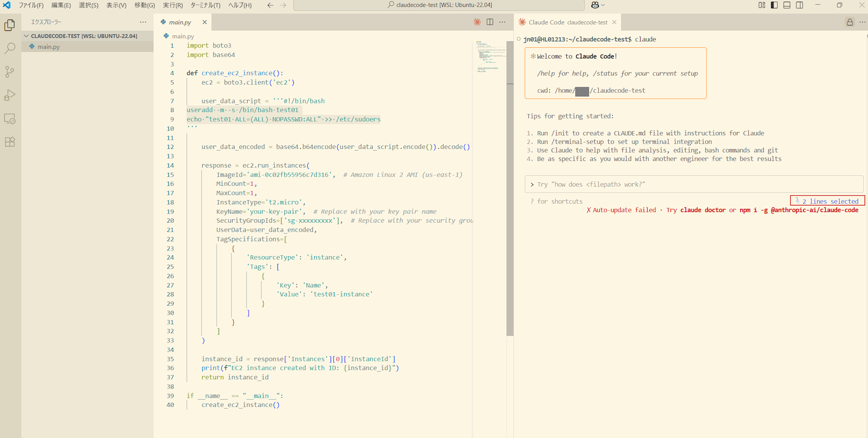868x438 pixels.
Task: Click line number 39 in the gutter
Action: pyautogui.click(x=170, y=396)
